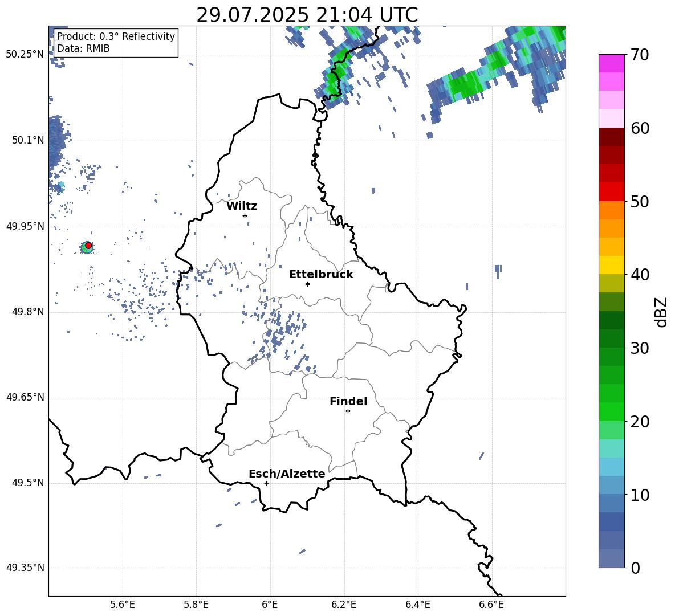Click the dark maroon colorbar segment below 60
The height and width of the screenshot is (616, 675).
(x=611, y=137)
